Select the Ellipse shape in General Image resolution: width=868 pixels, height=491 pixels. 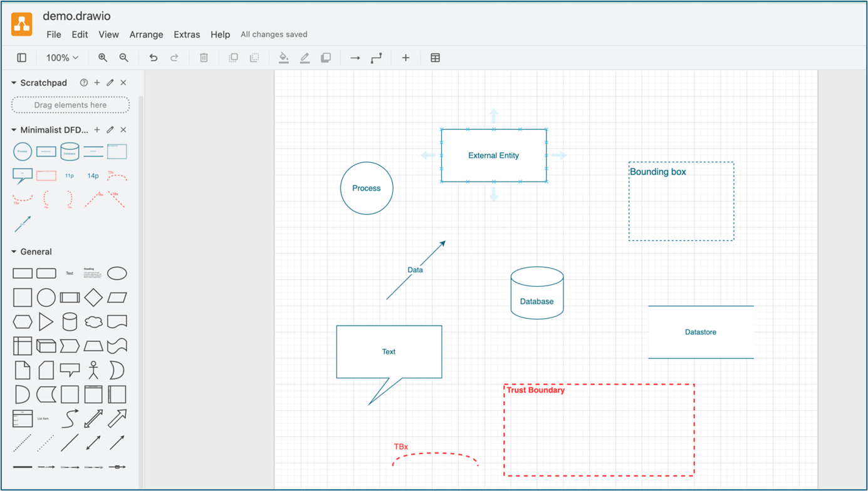coord(117,273)
